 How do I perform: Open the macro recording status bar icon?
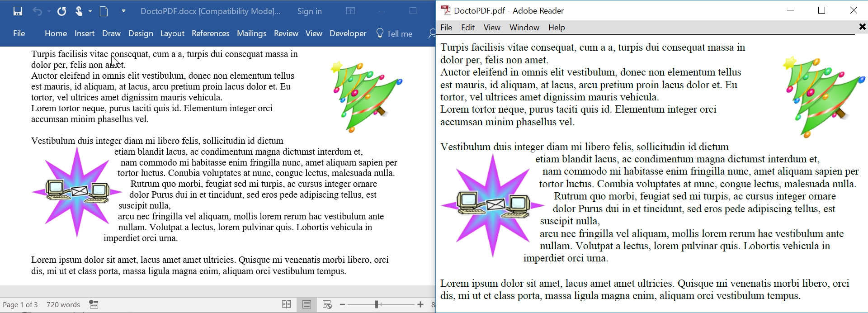(94, 304)
